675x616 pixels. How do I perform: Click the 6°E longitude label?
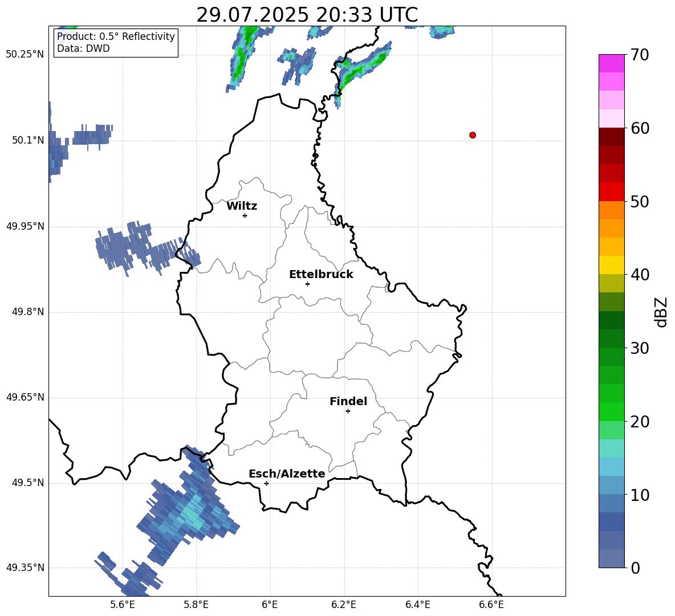click(x=270, y=605)
